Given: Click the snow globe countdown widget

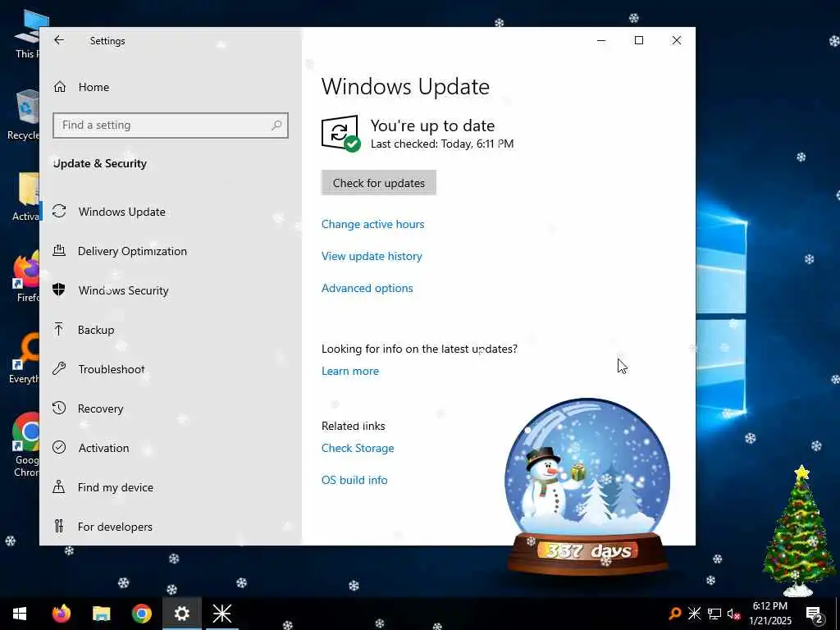Looking at the screenshot, I should pyautogui.click(x=587, y=486).
